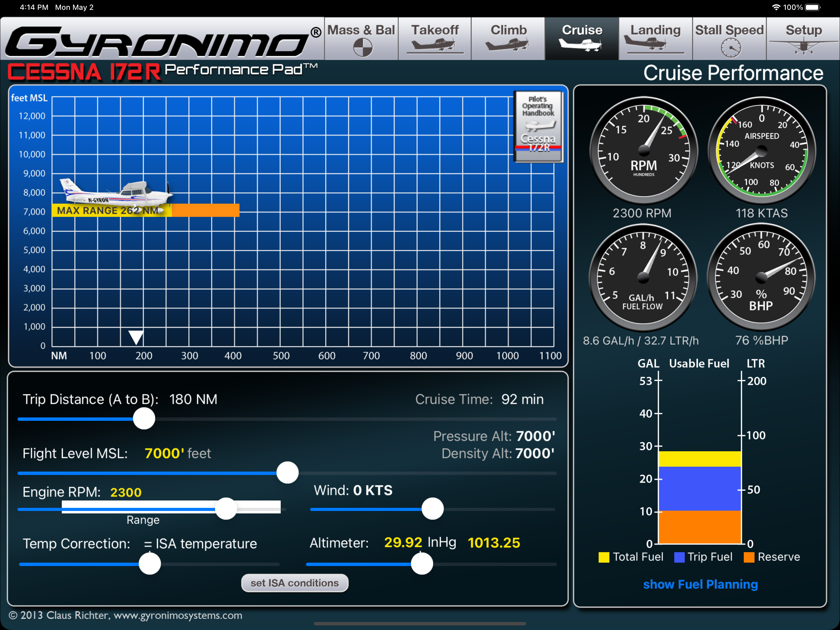840x630 pixels.
Task: Click the Density Alt 7000' value
Action: point(535,453)
